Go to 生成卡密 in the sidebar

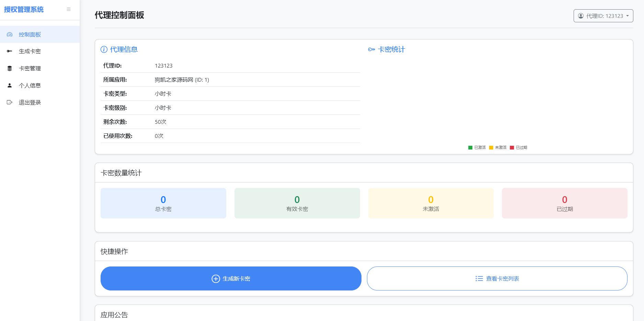[40, 51]
